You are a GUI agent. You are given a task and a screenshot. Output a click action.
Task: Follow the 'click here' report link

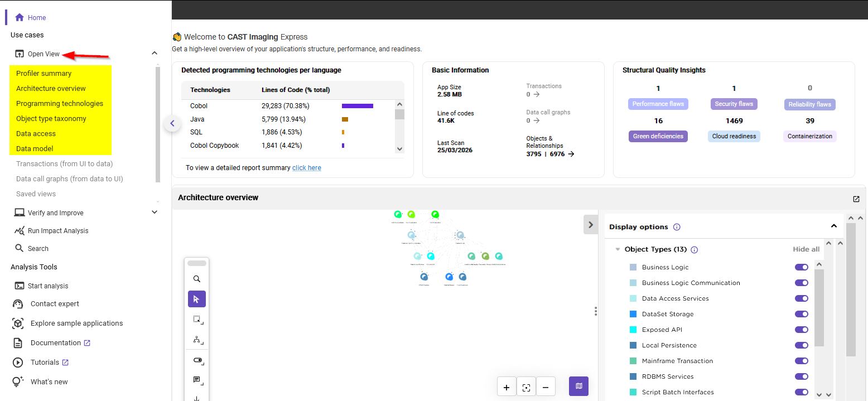(306, 167)
